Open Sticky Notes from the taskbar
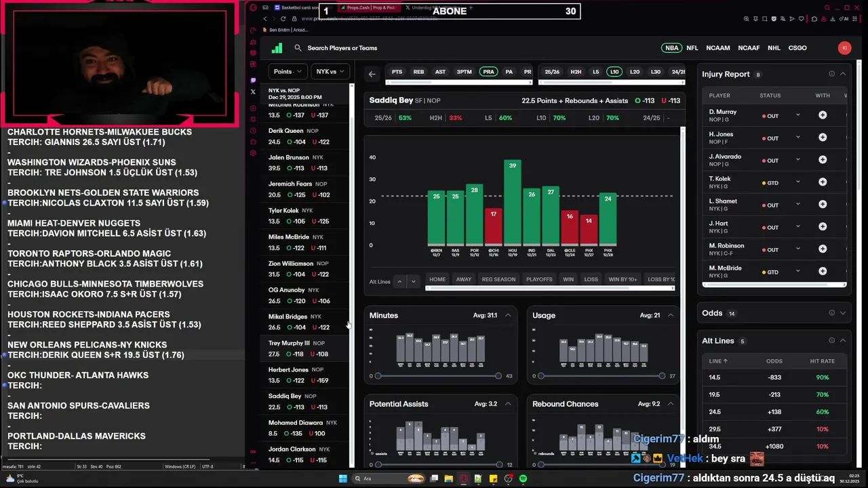 [494, 479]
